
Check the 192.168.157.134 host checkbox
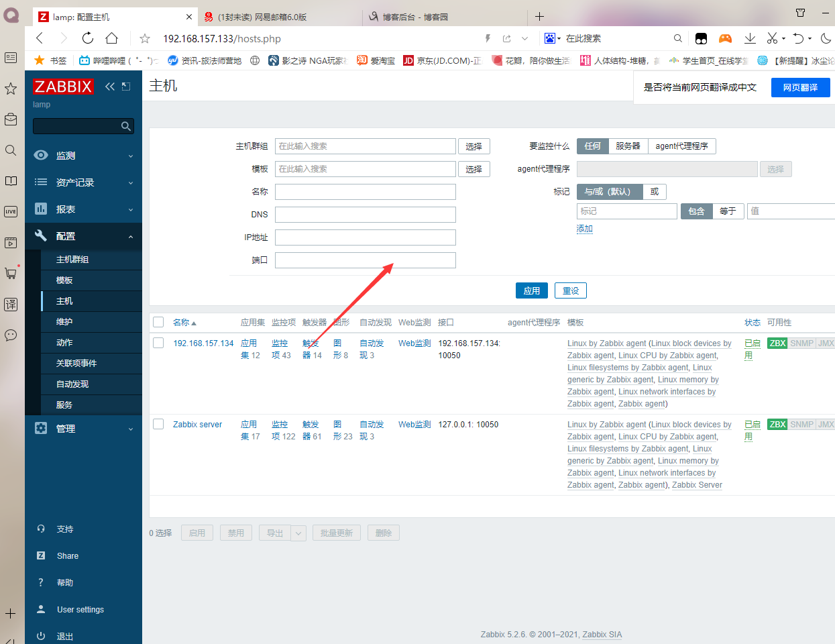coord(158,343)
